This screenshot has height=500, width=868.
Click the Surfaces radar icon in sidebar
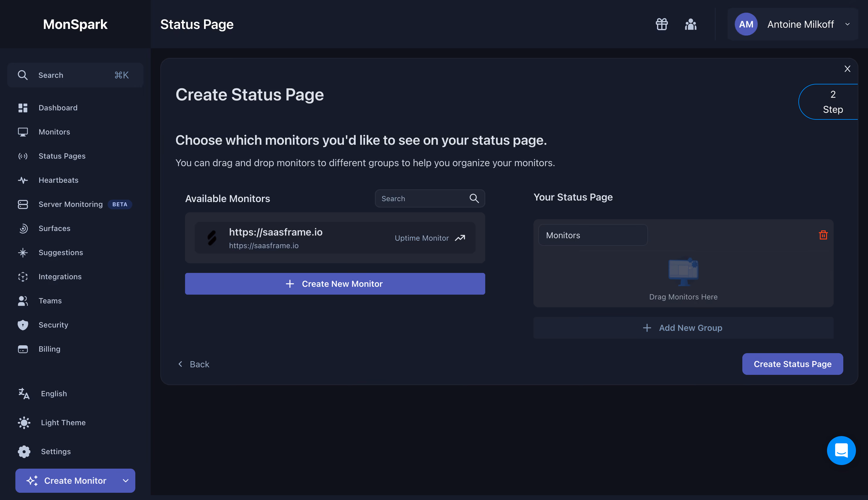click(23, 228)
